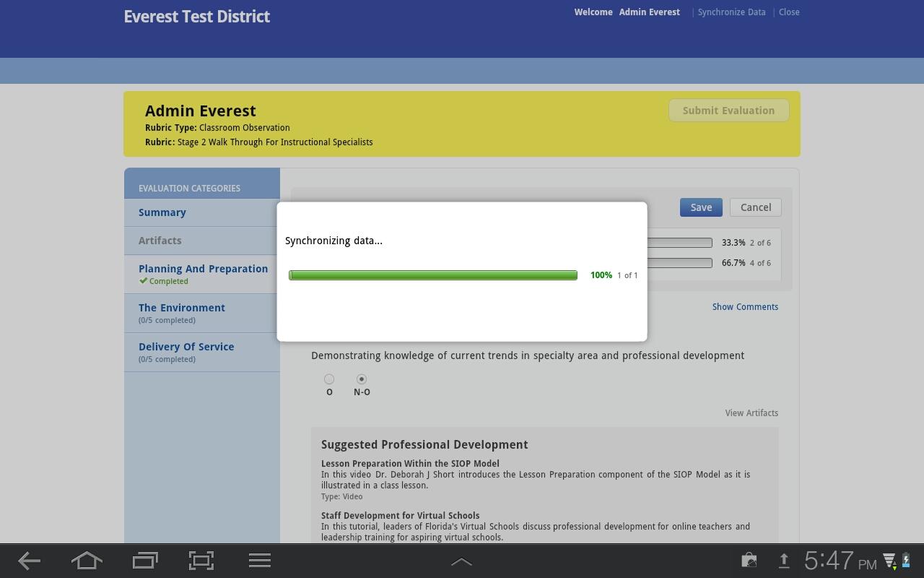Tap the battery status icon
Viewport: 924px width, 578px height.
[906, 561]
